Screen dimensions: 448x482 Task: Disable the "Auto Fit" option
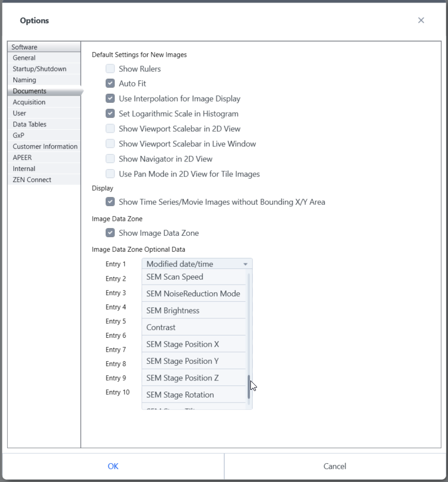click(x=110, y=83)
